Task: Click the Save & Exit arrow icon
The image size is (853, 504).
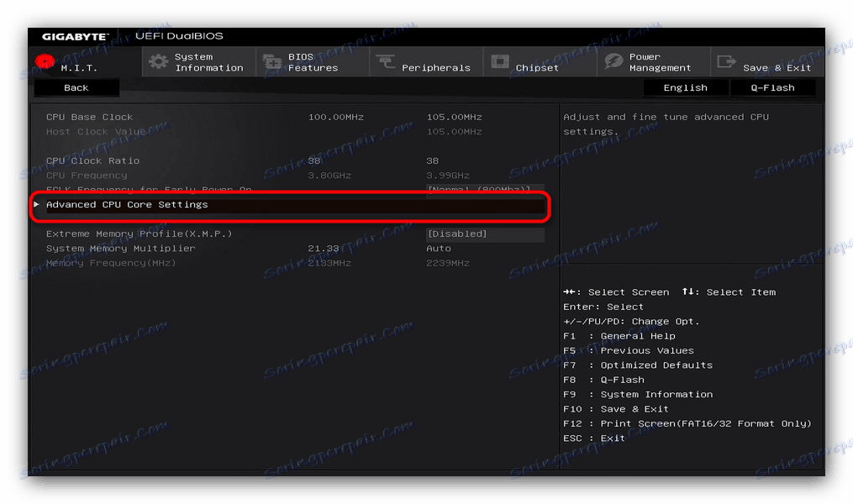Action: 727,61
